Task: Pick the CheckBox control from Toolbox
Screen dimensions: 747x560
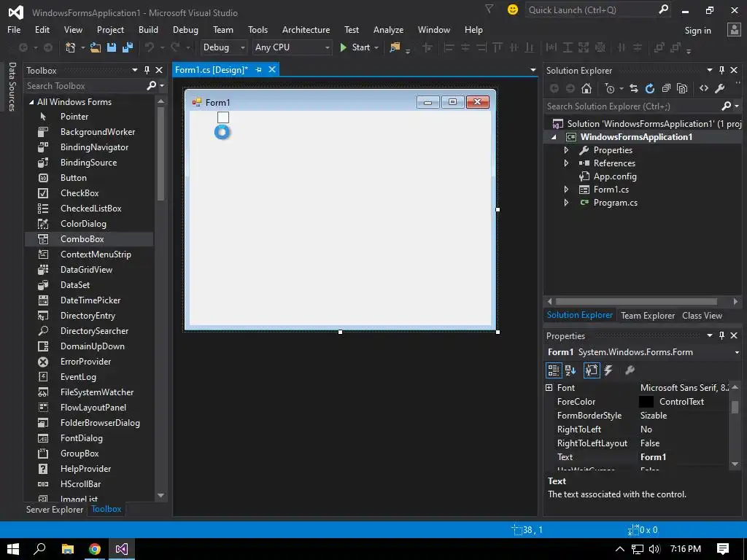Action: point(89,192)
